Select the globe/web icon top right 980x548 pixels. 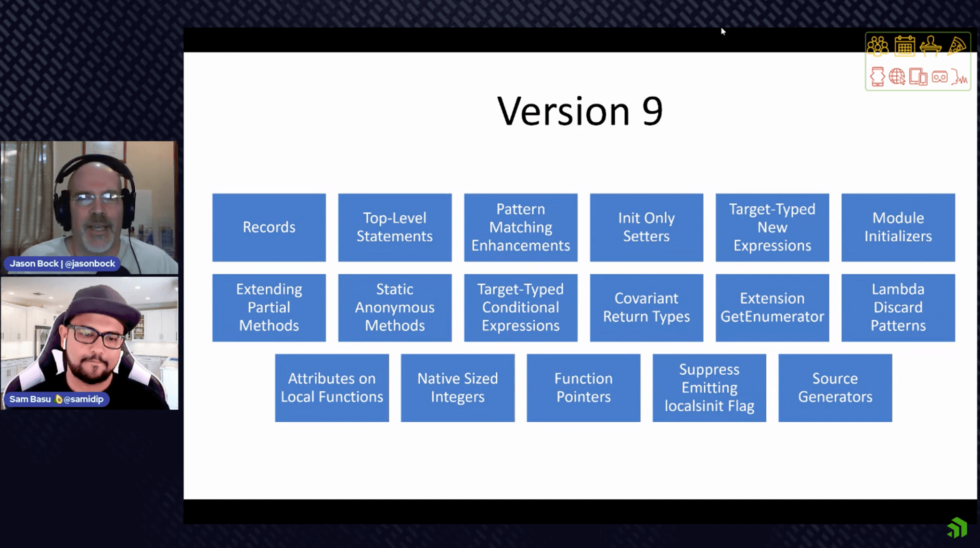pos(897,76)
